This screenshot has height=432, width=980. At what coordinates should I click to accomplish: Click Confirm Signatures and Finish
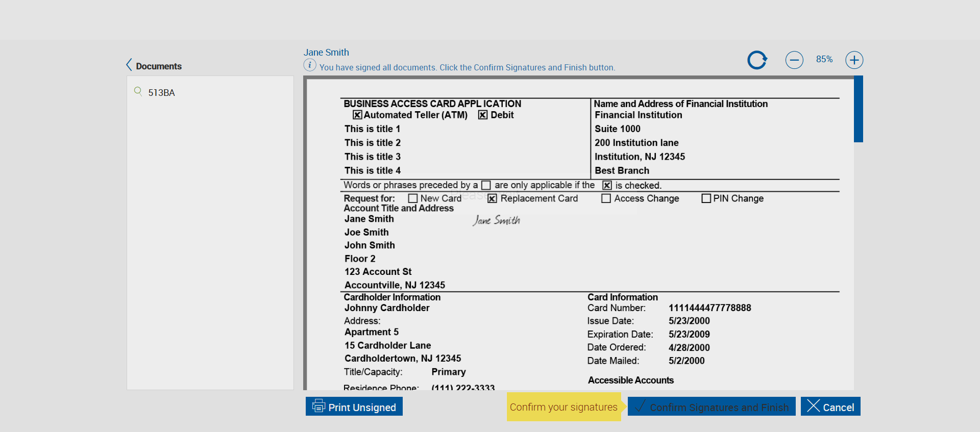coord(712,406)
